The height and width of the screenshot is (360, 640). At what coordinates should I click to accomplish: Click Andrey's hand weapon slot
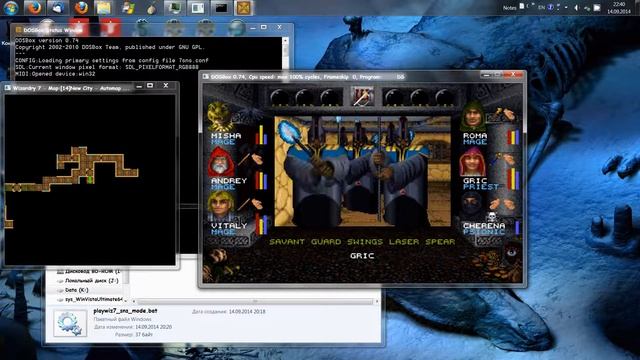(x=250, y=158)
